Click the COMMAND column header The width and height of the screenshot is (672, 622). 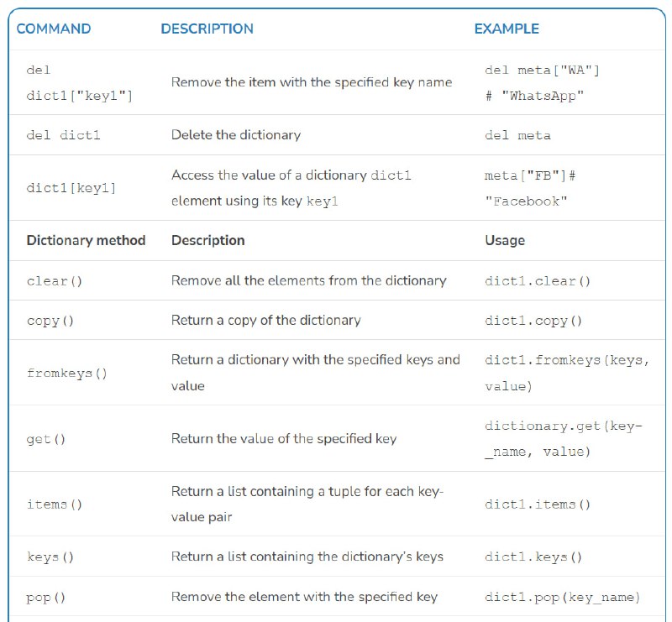click(x=54, y=29)
